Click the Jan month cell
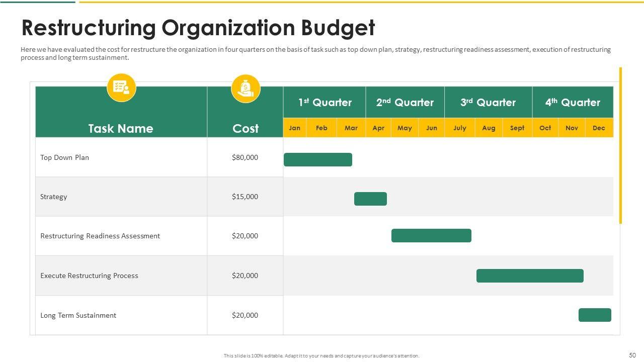This screenshot has height=362, width=644. [294, 128]
